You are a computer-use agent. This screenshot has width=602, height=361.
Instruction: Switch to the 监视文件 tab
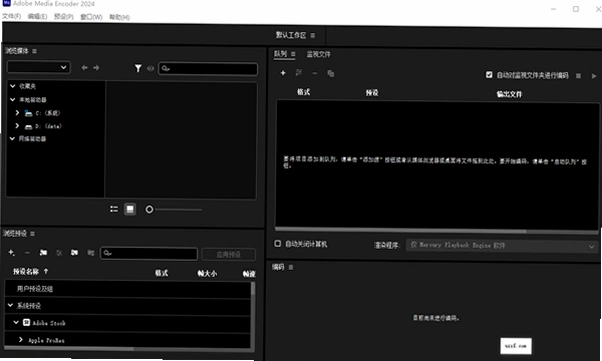pyautogui.click(x=318, y=54)
